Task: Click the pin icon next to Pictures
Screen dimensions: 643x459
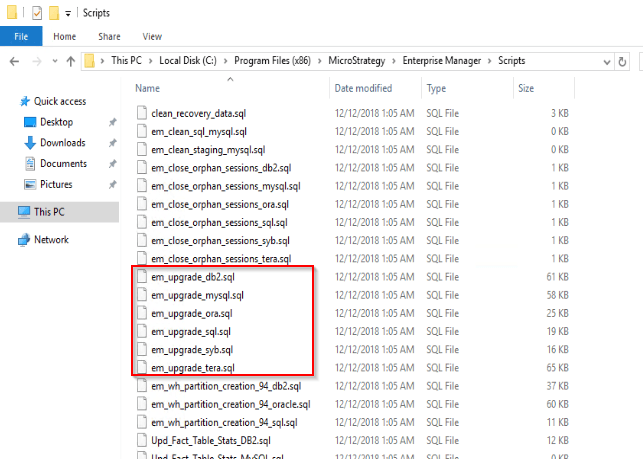Action: click(x=112, y=185)
